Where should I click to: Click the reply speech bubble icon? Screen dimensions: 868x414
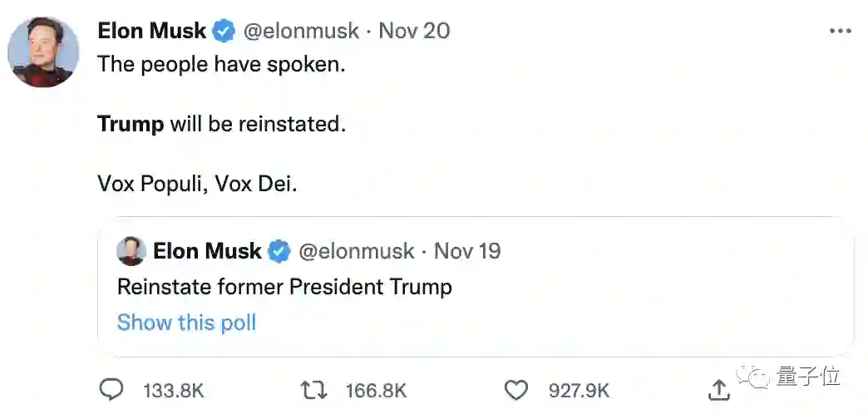coord(111,389)
